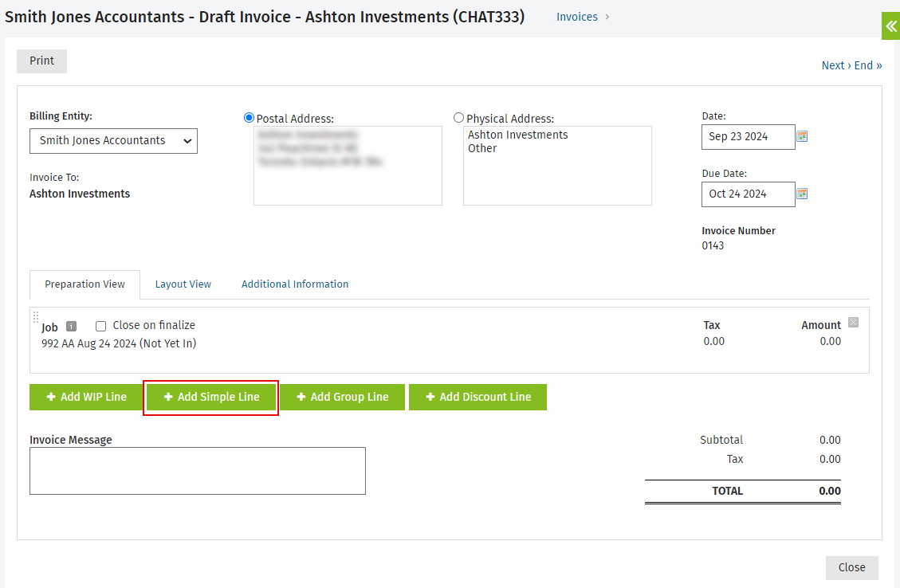Screen dimensions: 900x588
Task: Grab the job row drag handle
Action: coord(36,317)
